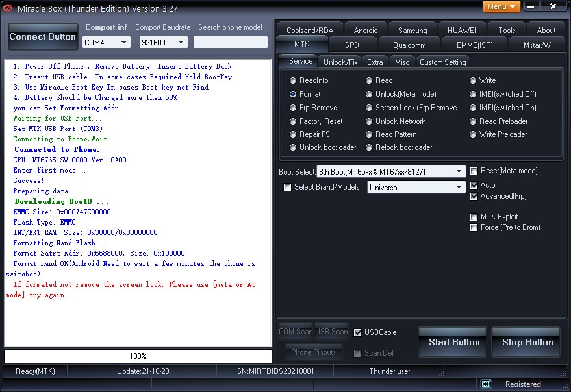Open the Universal brand dropdown
The height and width of the screenshot is (392, 571).
click(x=416, y=187)
